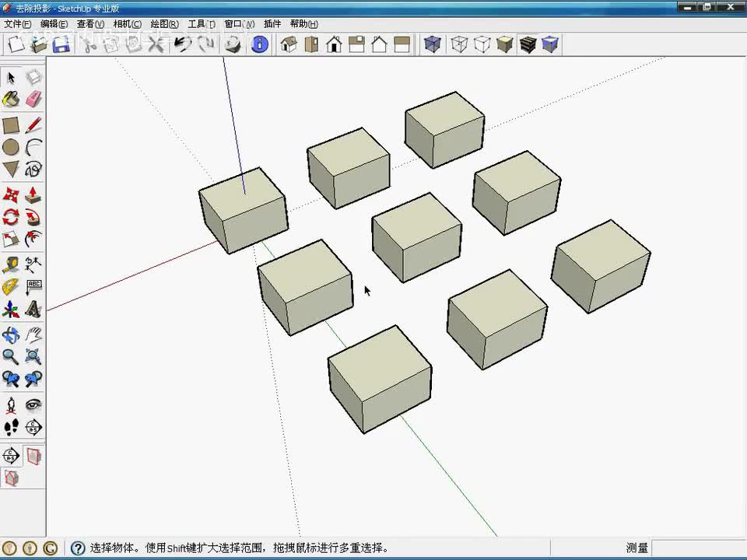Select the Rotate tool
Screen dimensions: 747x560
[11, 217]
